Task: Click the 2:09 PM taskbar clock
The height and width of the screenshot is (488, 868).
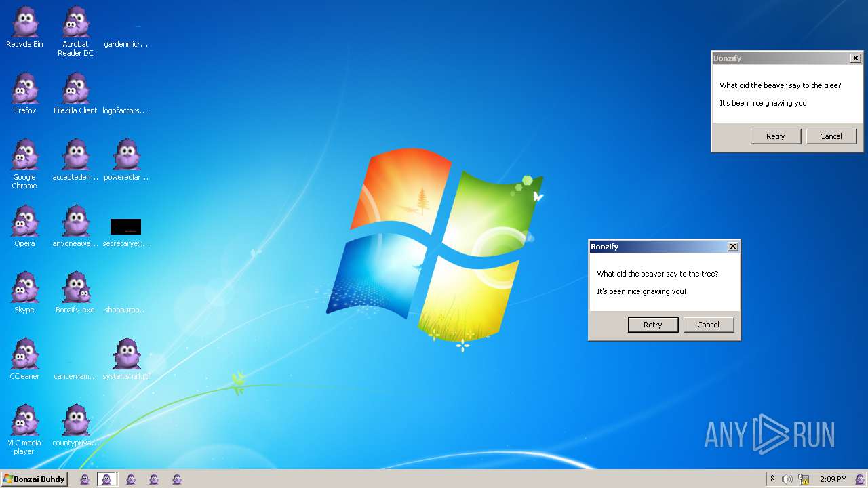Action: pos(833,479)
